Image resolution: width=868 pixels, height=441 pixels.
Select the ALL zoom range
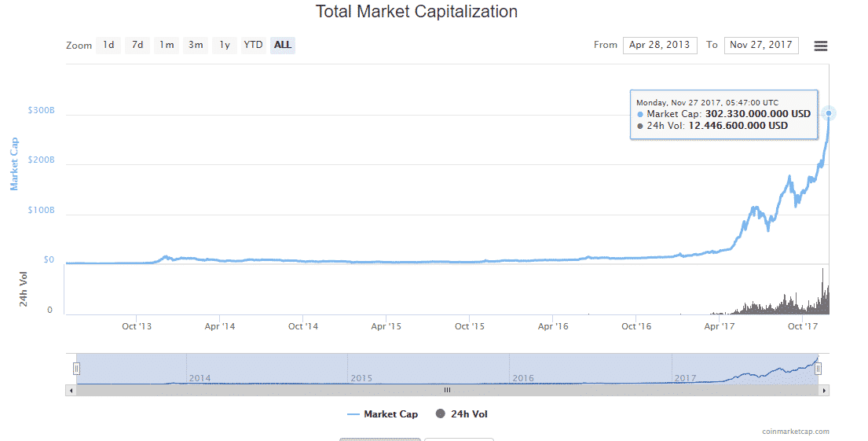pos(283,45)
